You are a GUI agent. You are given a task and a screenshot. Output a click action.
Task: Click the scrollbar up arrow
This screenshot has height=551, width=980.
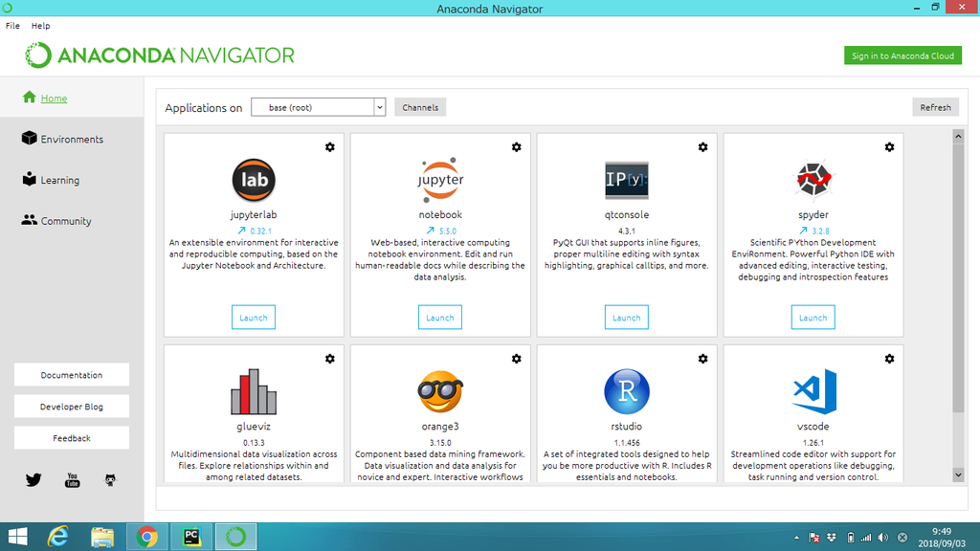click(x=958, y=136)
